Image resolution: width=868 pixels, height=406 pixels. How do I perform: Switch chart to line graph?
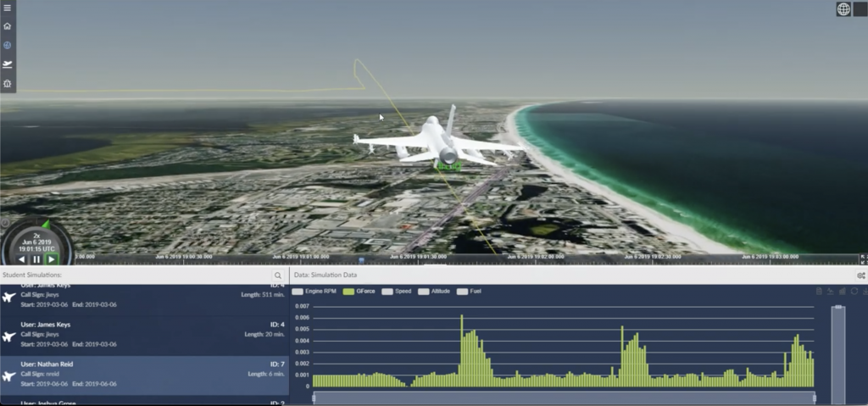(x=831, y=292)
